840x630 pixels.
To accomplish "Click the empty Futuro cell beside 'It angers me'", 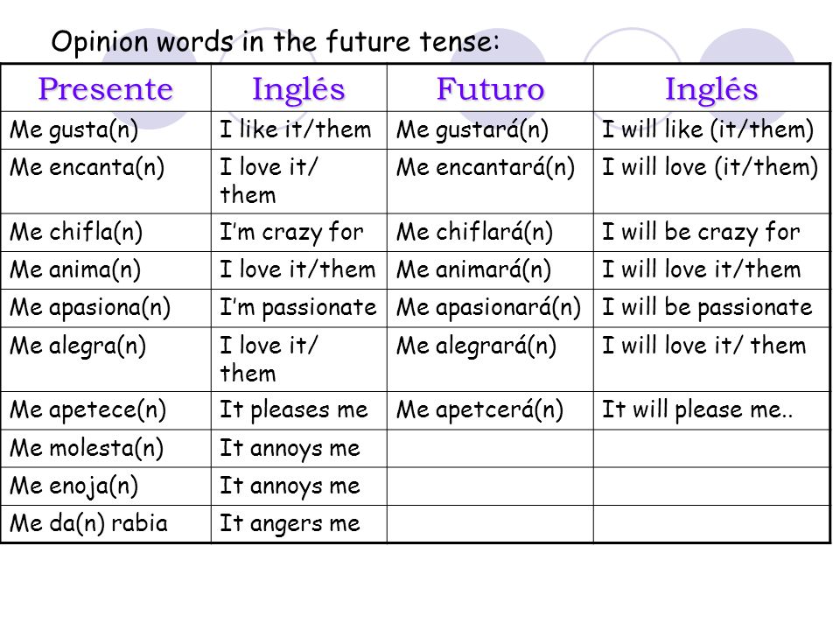I will (x=490, y=524).
